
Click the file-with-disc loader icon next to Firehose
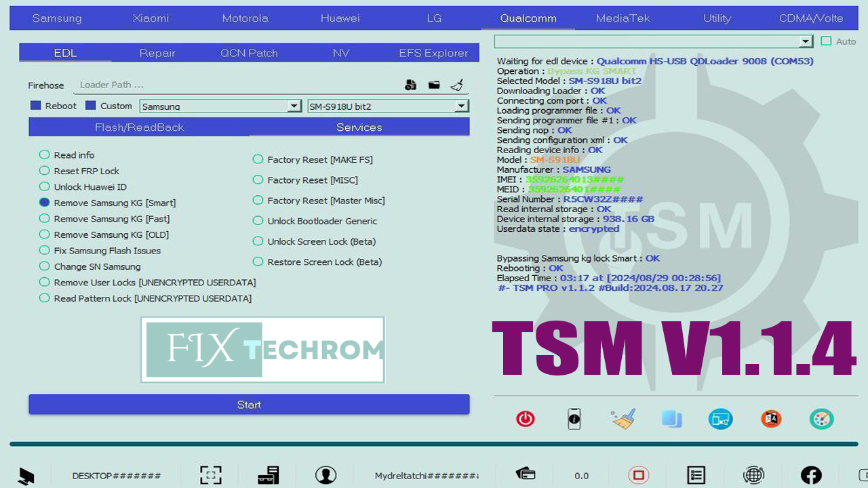[410, 85]
